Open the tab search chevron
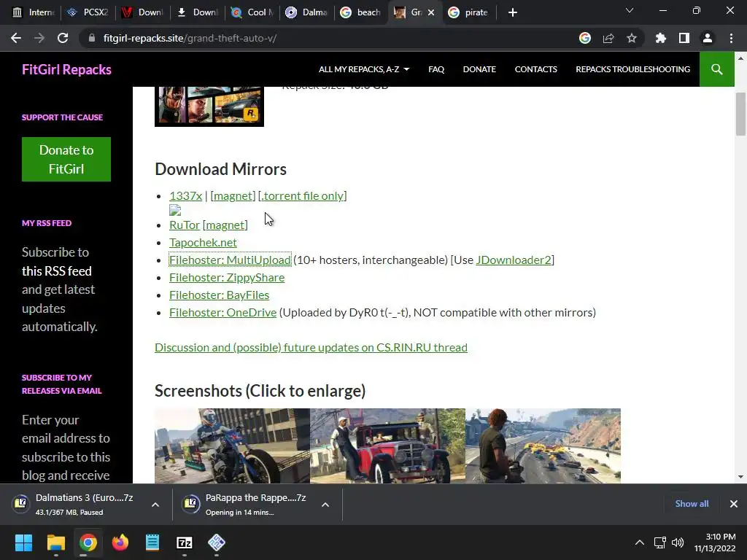Screen dimensions: 747x560 point(630,10)
